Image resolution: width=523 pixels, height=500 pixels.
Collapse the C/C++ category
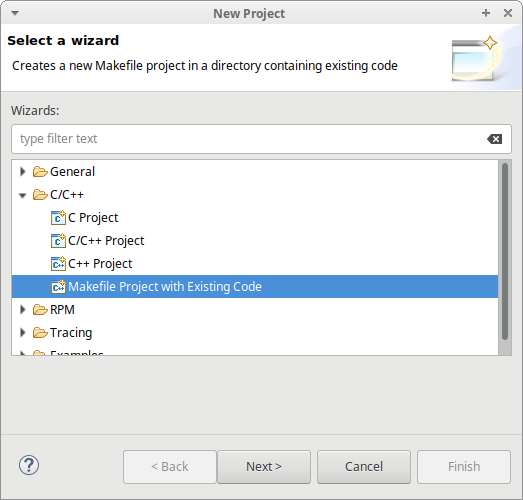23,195
